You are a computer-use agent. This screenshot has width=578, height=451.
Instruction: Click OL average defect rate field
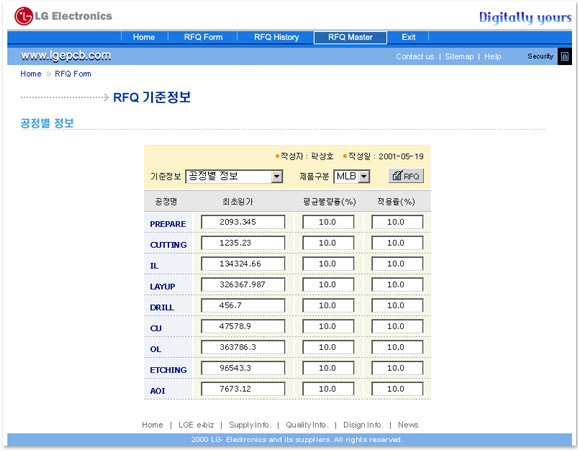tap(328, 347)
